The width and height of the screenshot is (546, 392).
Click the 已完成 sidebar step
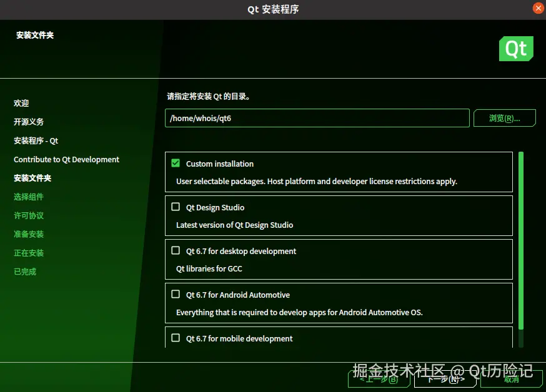pyautogui.click(x=25, y=272)
